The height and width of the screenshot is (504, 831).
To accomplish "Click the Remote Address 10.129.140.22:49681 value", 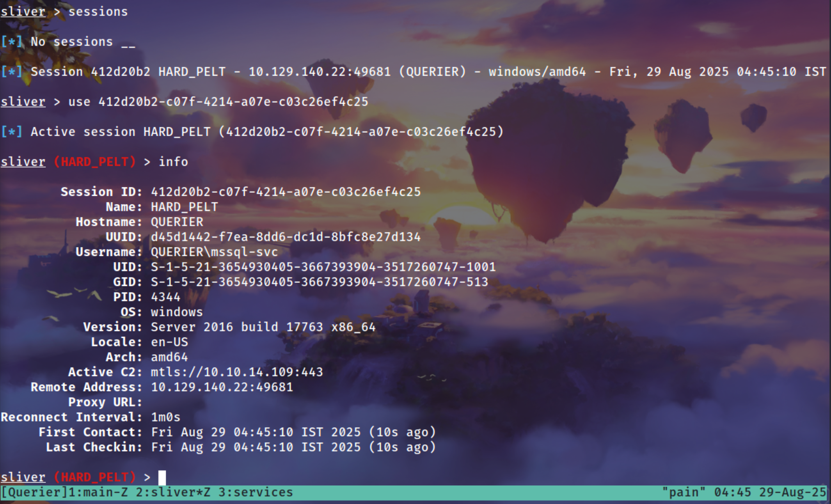I will tap(222, 387).
